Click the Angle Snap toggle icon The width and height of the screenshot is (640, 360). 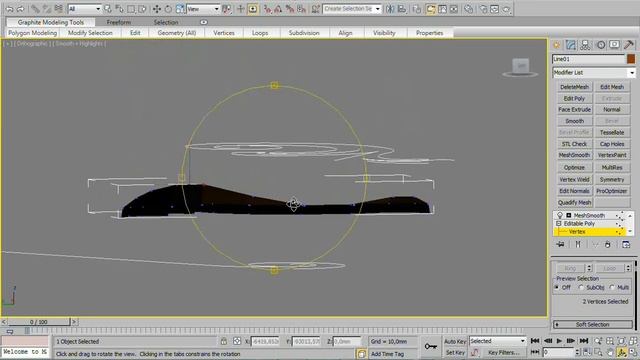coord(279,9)
